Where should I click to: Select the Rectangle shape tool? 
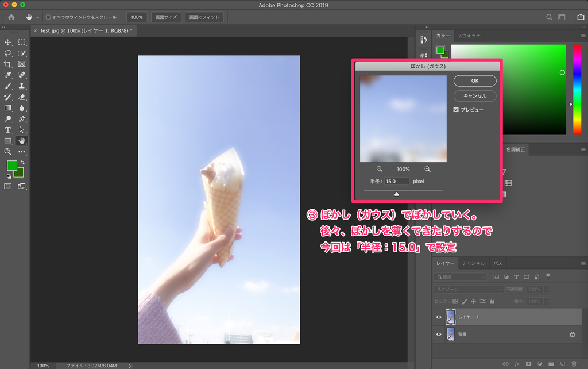tap(7, 141)
